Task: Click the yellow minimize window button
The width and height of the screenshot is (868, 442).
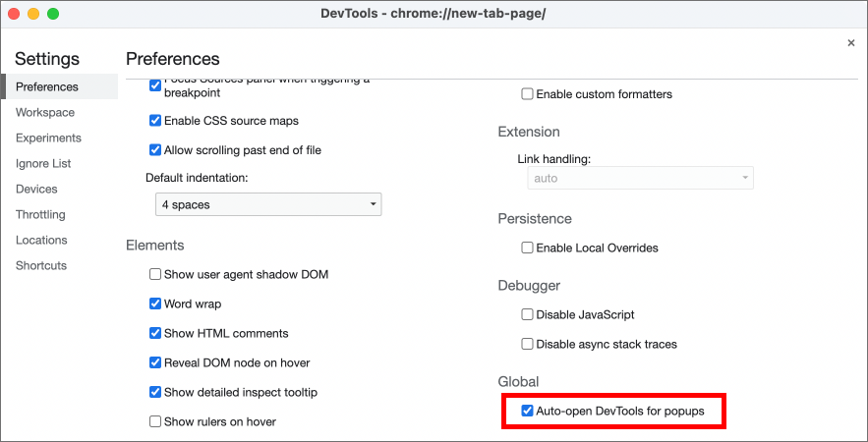Action: [33, 14]
